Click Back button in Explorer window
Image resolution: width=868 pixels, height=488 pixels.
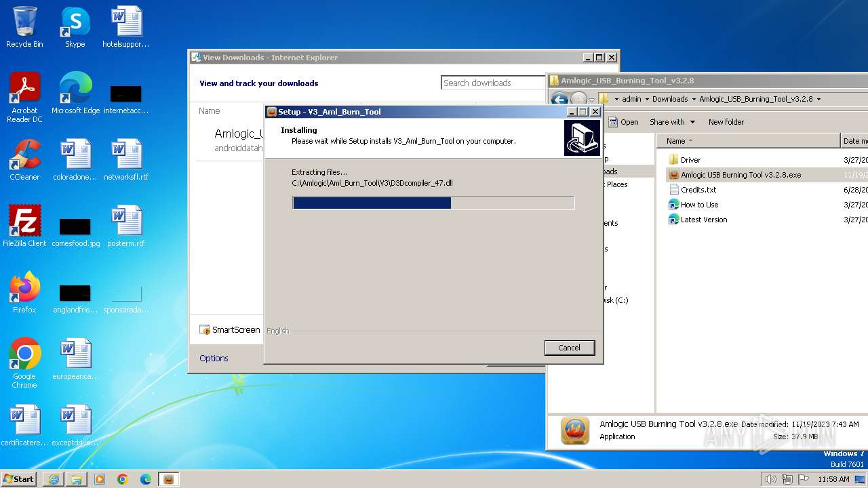point(559,100)
